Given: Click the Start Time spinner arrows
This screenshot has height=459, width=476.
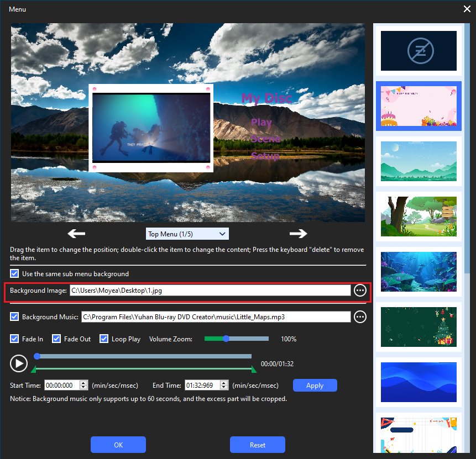Looking at the screenshot, I should (84, 386).
